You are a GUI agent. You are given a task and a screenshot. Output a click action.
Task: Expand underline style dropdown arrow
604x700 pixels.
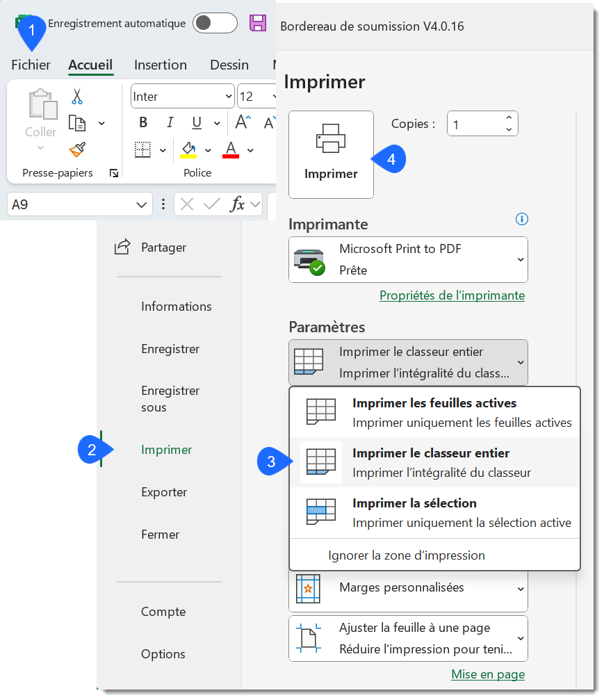tap(217, 123)
